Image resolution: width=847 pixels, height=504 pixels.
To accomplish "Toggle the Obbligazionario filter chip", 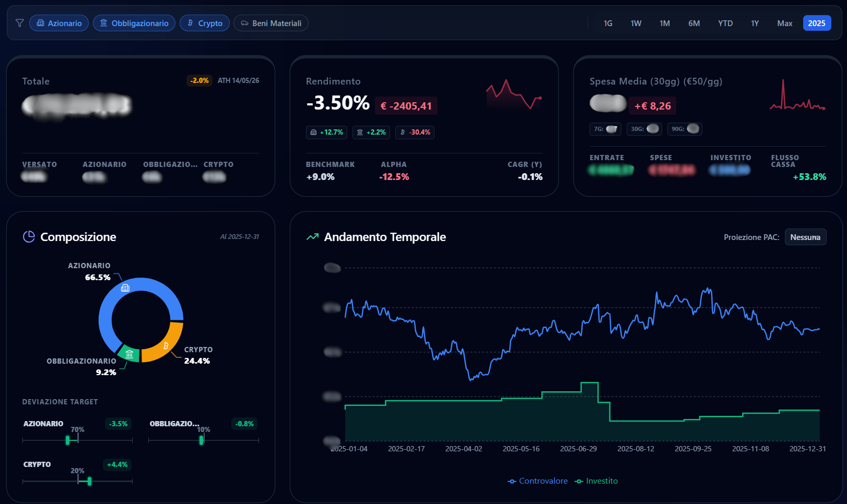I will coord(134,23).
